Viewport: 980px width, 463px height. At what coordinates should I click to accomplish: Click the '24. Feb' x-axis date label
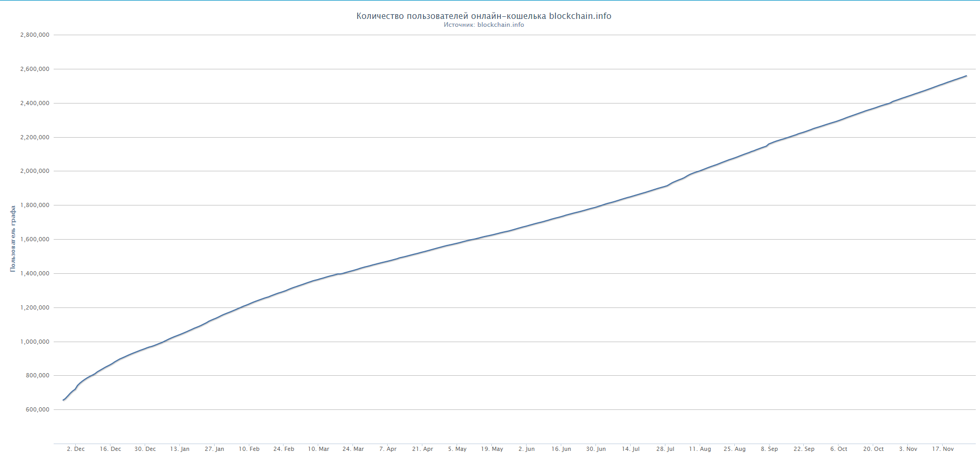[284, 449]
